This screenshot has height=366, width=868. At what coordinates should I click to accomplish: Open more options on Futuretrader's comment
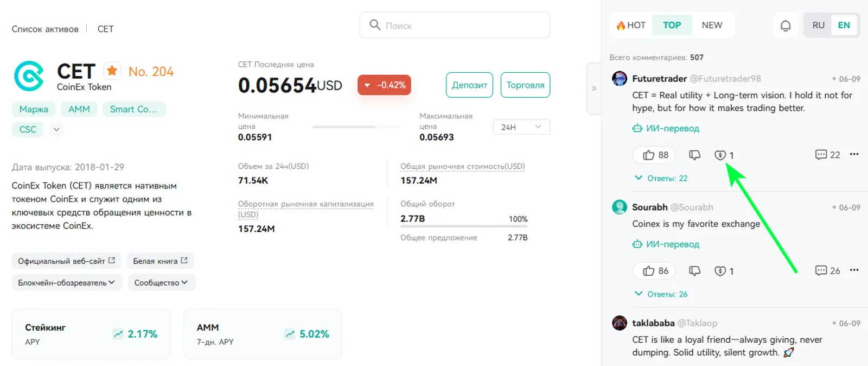[x=854, y=154]
